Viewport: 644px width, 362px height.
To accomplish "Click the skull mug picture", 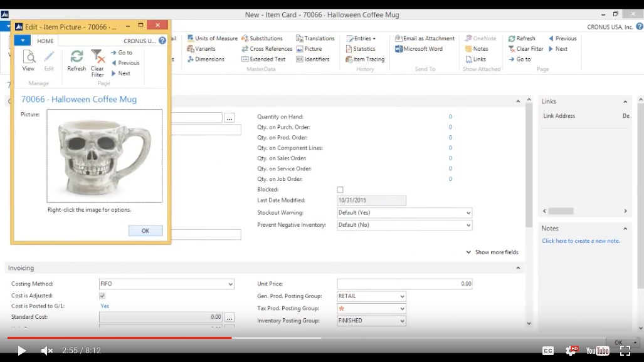I will [105, 156].
